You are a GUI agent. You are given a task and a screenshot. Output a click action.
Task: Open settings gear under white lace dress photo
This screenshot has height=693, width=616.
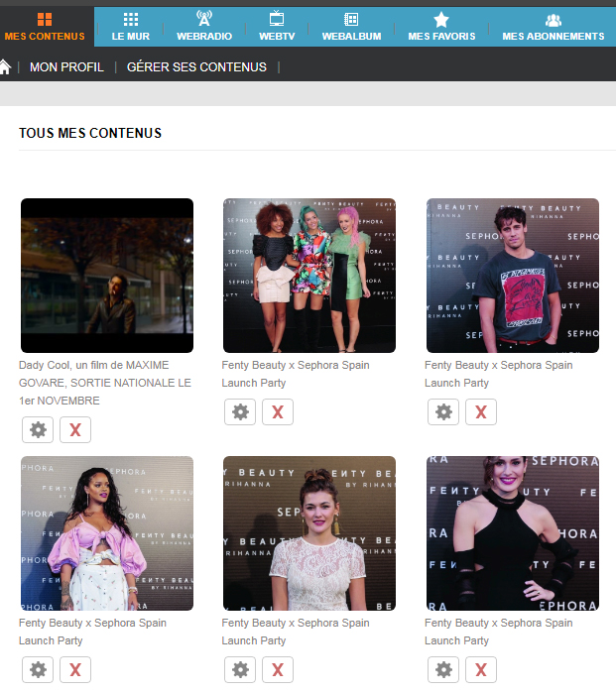240,669
